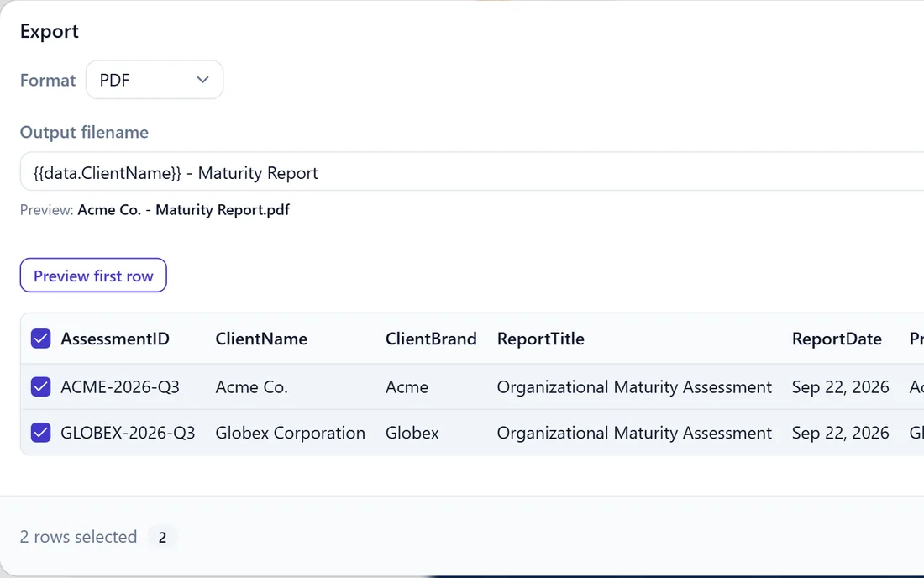
Task: Toggle the select-all checkbox in table header
Action: click(40, 339)
